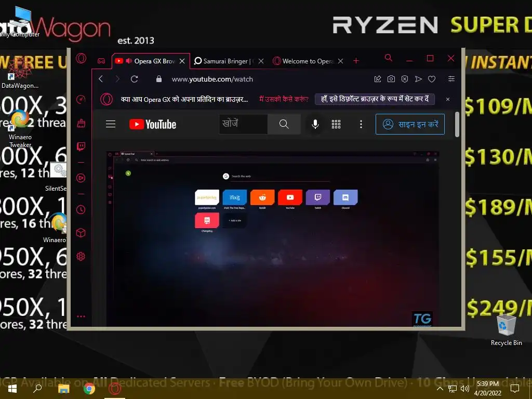Start voice search with microphone
Screen dimensions: 532x399
pyautogui.click(x=315, y=124)
